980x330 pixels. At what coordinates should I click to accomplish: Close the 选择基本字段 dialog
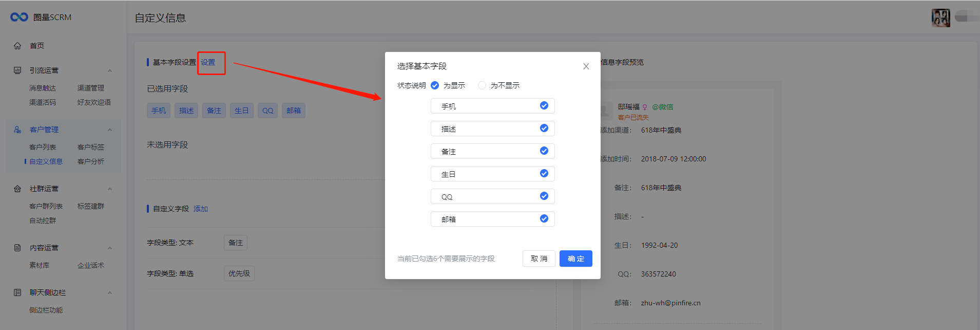point(586,66)
